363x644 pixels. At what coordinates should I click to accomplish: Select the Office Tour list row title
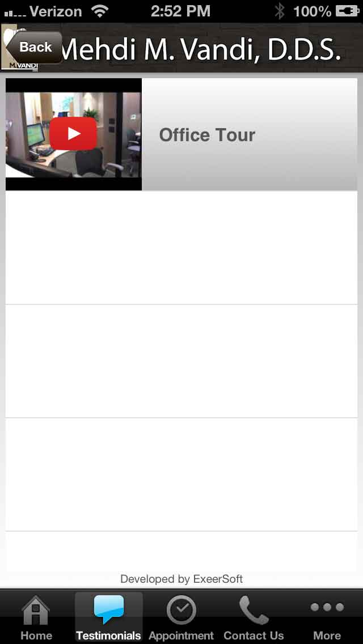[x=207, y=135]
